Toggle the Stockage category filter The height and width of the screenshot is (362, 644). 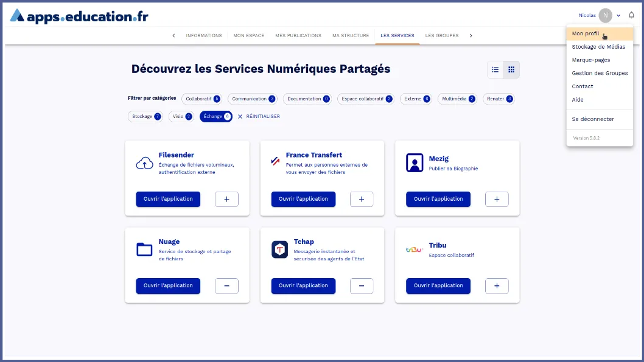(145, 117)
